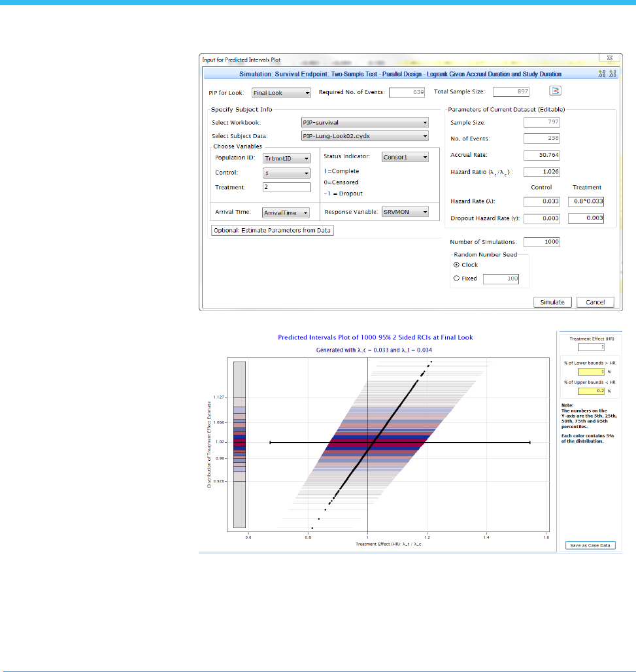Click the blue Simulation header text
The image size is (636, 672).
pos(400,74)
